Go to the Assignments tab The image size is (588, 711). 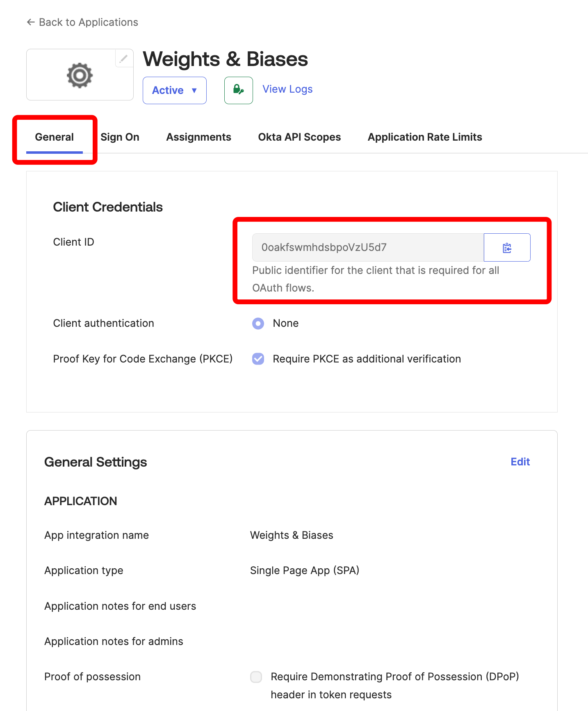pyautogui.click(x=198, y=137)
